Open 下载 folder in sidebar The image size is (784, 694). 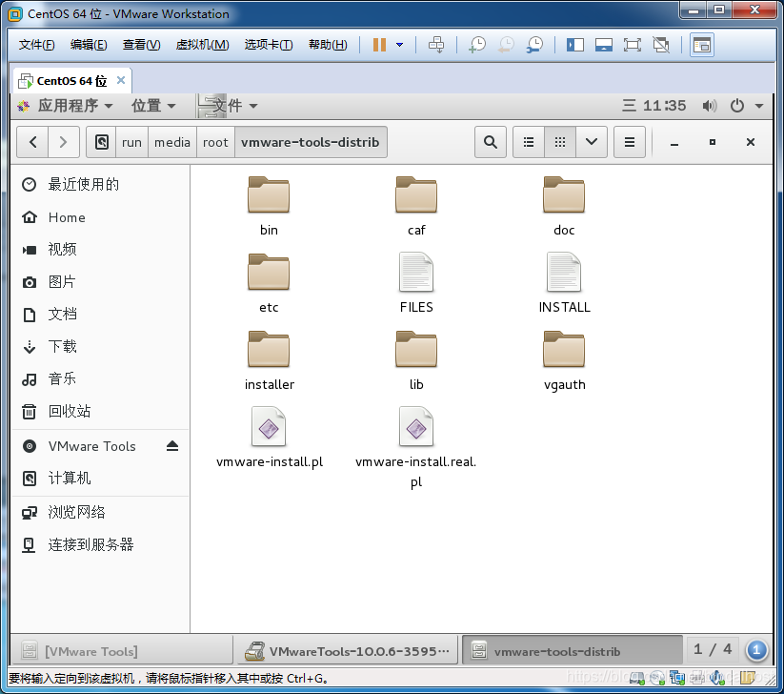(x=100, y=346)
